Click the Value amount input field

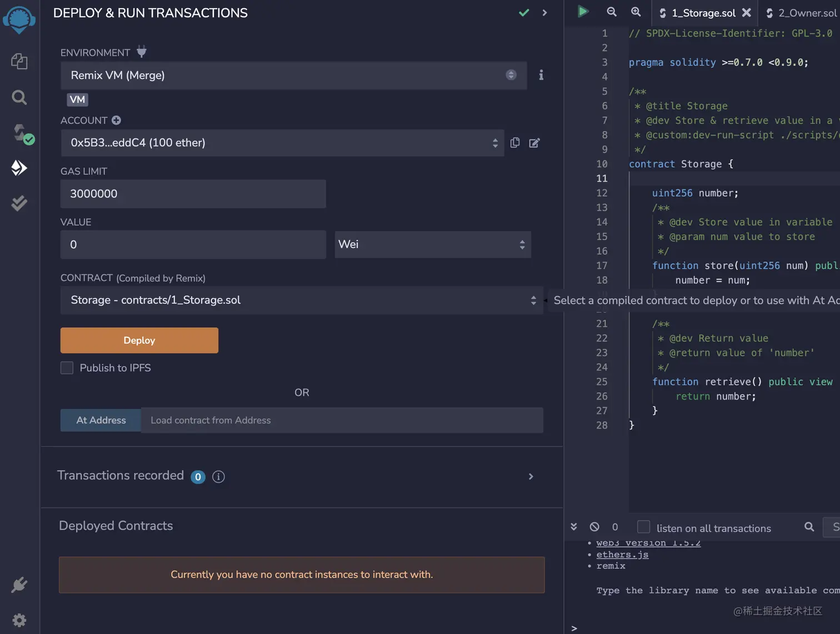[193, 244]
